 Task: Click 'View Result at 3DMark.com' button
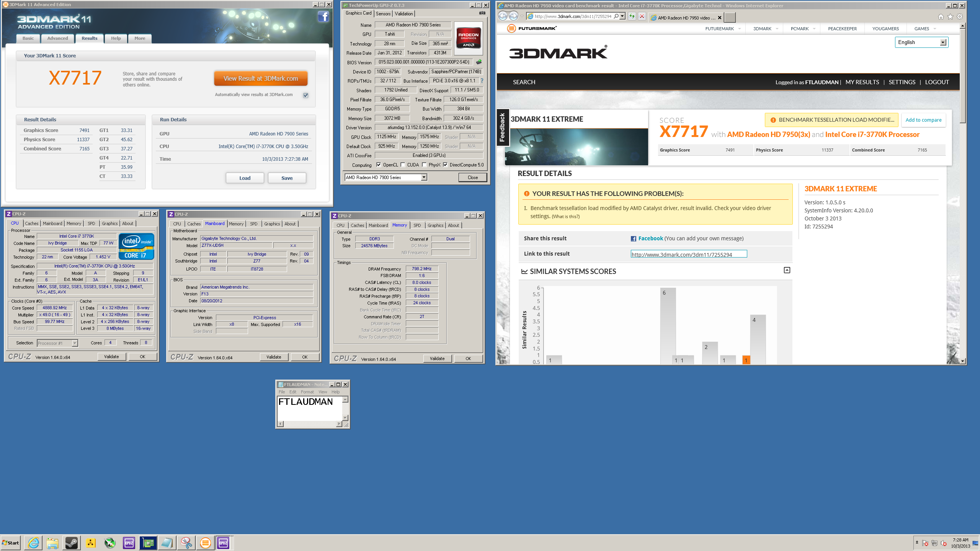(261, 78)
